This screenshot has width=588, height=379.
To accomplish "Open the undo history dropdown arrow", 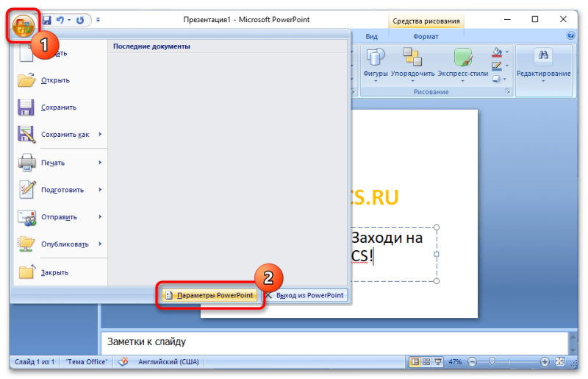I will [69, 20].
